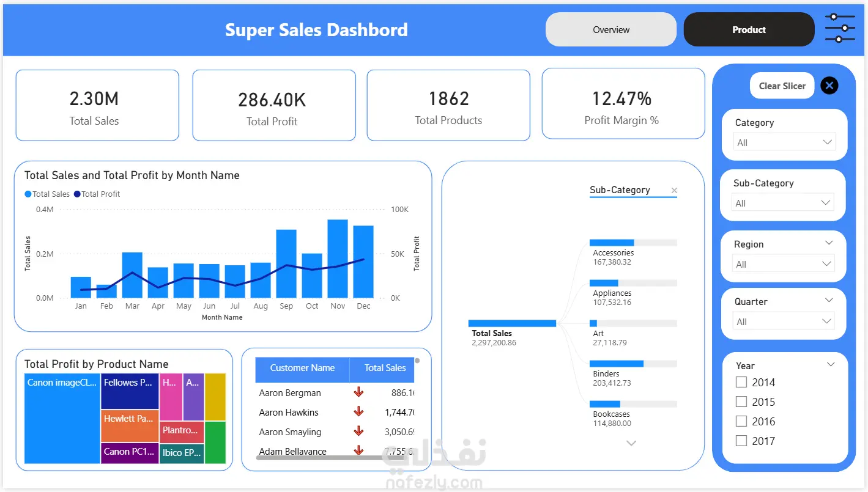Expand the Sub-Category slicer dropdown
This screenshot has height=492, width=868.
[x=783, y=203]
